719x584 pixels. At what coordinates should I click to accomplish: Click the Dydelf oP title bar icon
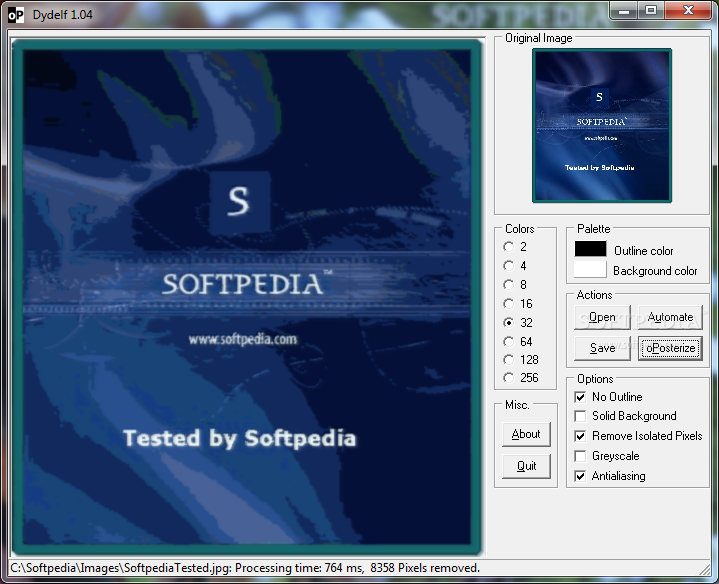tap(16, 15)
